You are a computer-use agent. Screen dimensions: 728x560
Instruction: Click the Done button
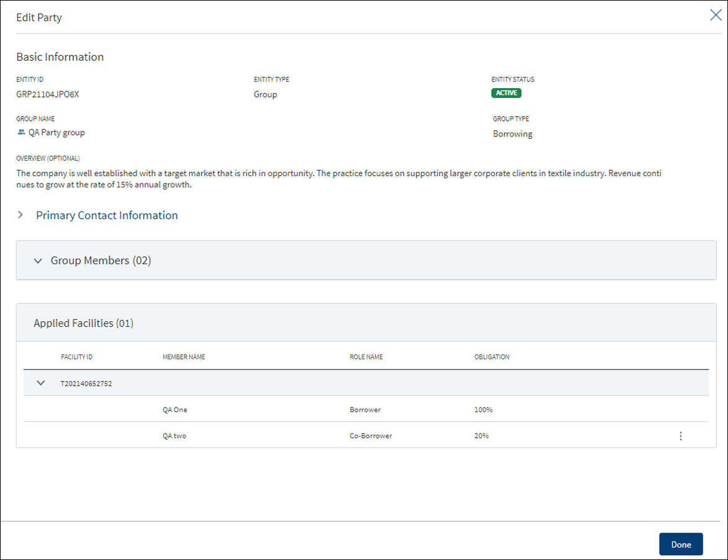[x=681, y=544]
